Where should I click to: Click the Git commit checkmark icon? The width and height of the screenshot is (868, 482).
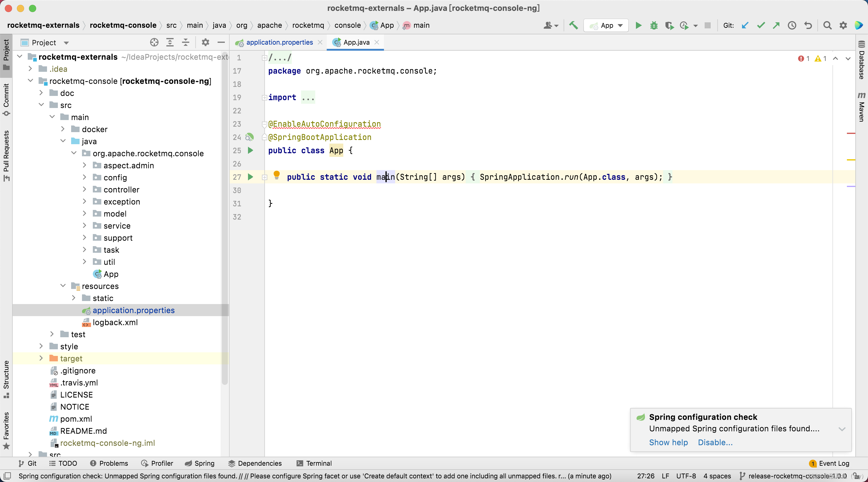pos(760,25)
